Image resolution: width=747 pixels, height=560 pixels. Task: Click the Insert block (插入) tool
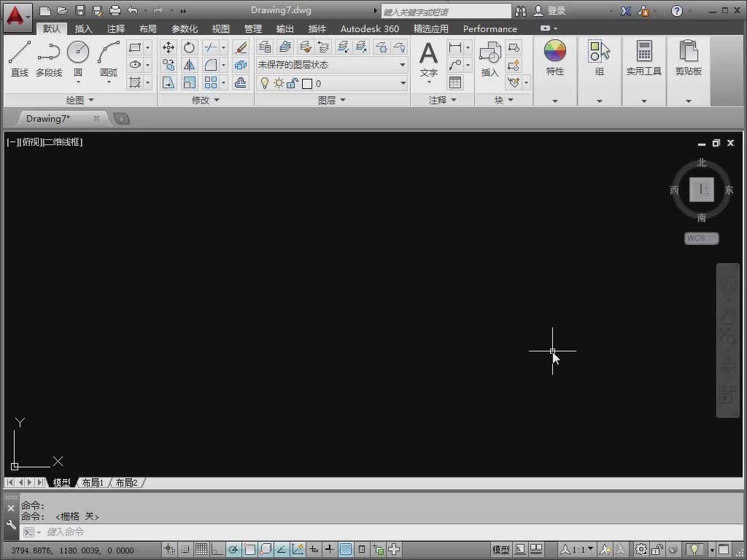point(489,60)
